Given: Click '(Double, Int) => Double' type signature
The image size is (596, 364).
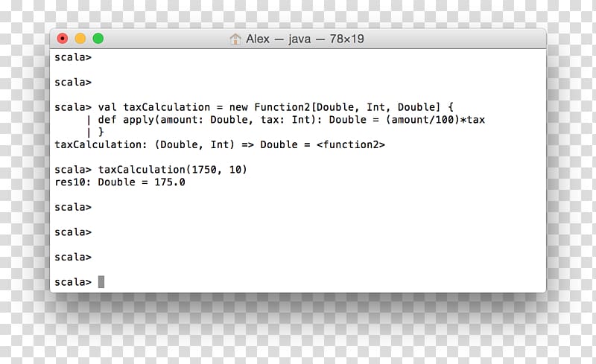Looking at the screenshot, I should (x=226, y=144).
